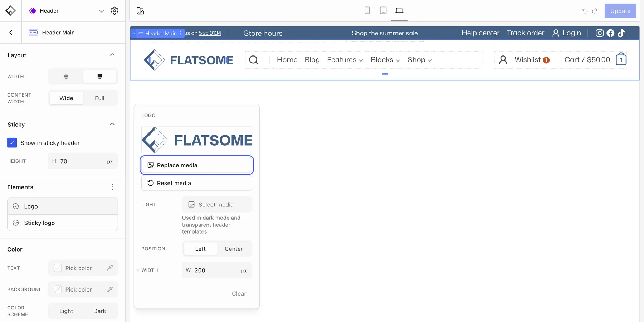The width and height of the screenshot is (644, 322).
Task: Set content width to Full
Action: click(99, 98)
